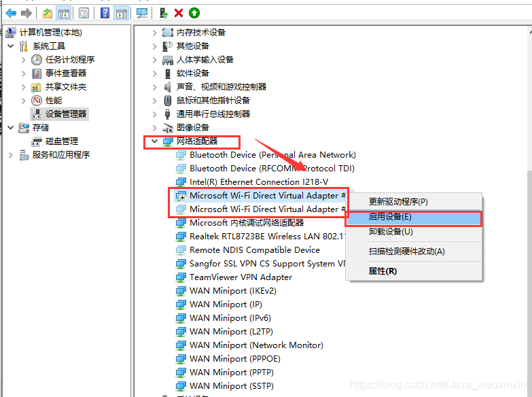
Task: Click the 人体学输入设备 icon
Action: click(x=168, y=60)
